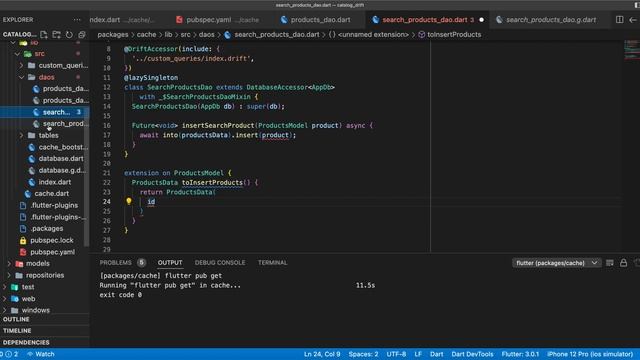Change encoding via UTF-8 status item
This screenshot has height=360, width=640.
(x=396, y=354)
